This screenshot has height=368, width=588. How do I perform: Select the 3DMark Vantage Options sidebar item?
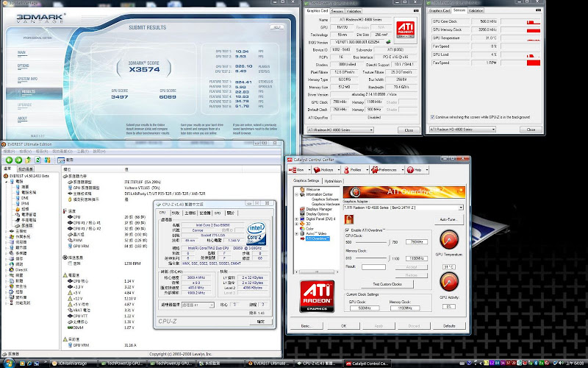(24, 64)
